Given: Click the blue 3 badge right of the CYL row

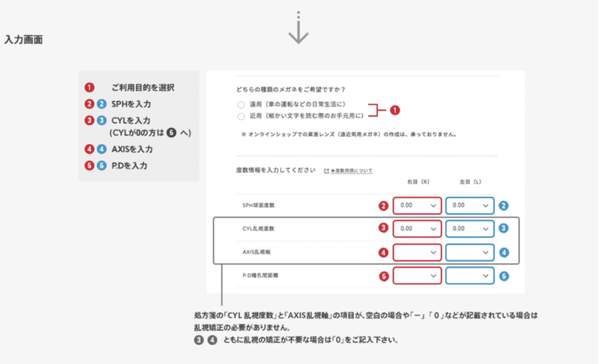Looking at the screenshot, I should (504, 229).
